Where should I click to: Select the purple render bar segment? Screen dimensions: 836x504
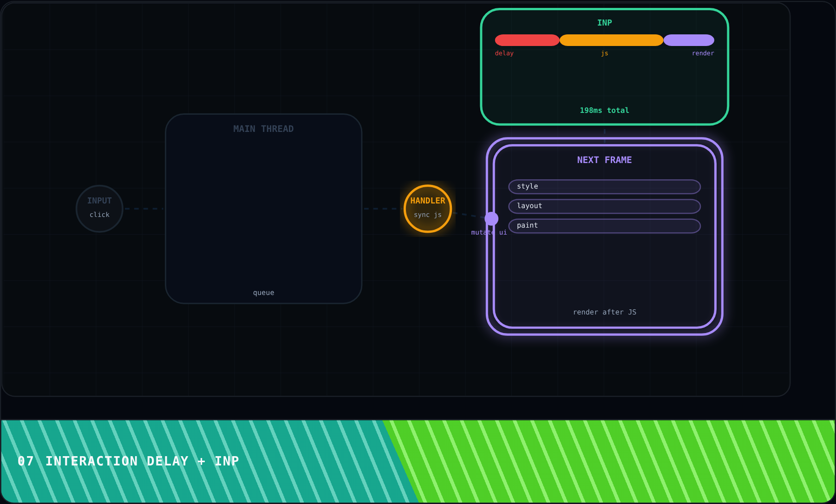tap(689, 40)
